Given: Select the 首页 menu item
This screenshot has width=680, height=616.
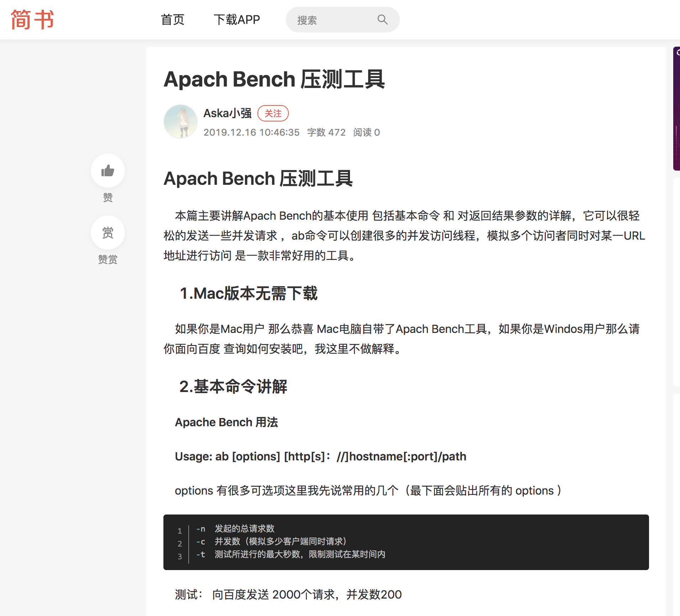Looking at the screenshot, I should (x=173, y=20).
